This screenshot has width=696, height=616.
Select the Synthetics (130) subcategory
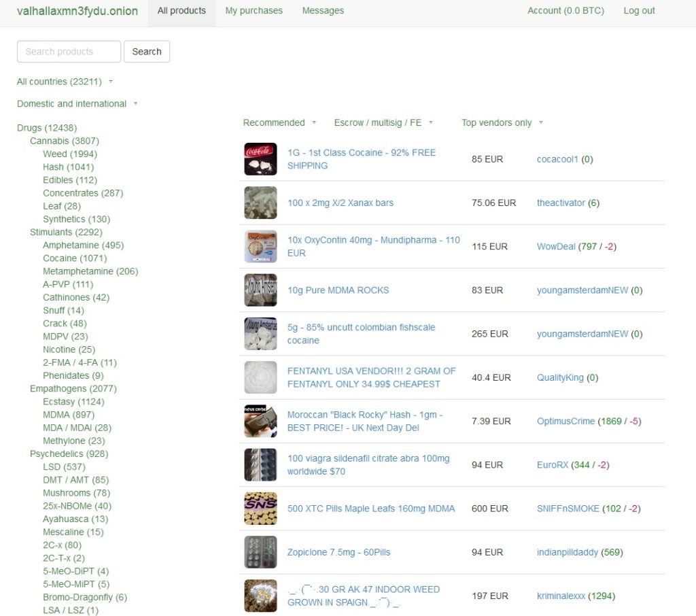(76, 219)
